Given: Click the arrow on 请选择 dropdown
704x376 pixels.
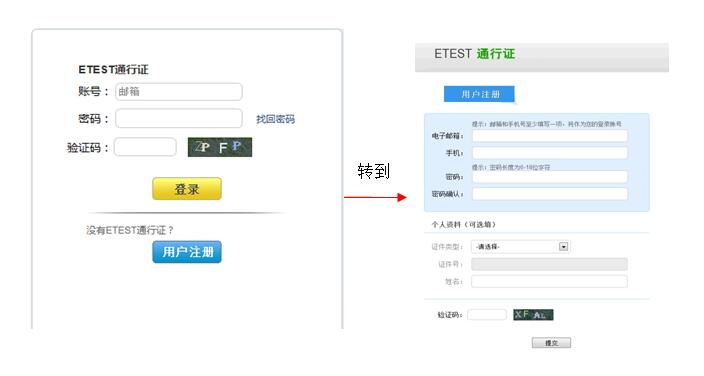Looking at the screenshot, I should coord(563,247).
